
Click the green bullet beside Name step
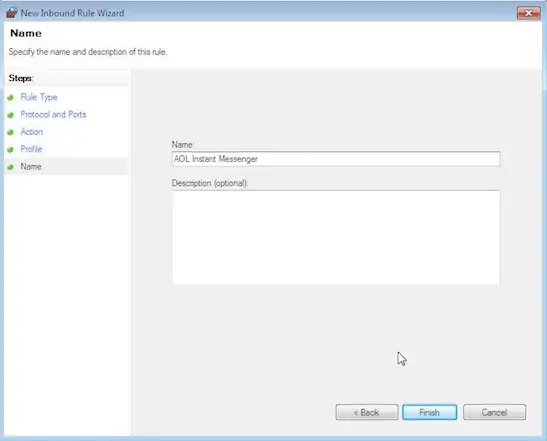coord(10,167)
